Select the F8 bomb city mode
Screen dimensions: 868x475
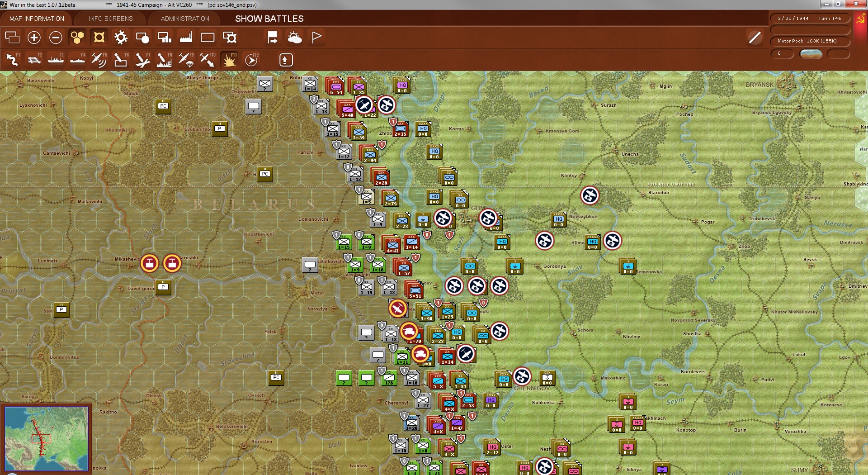point(164,60)
